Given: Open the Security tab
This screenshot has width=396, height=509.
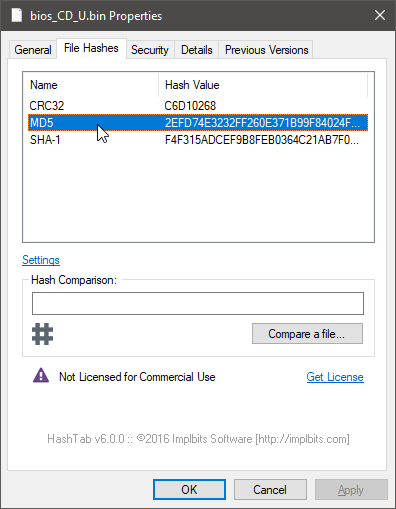Looking at the screenshot, I should 150,50.
